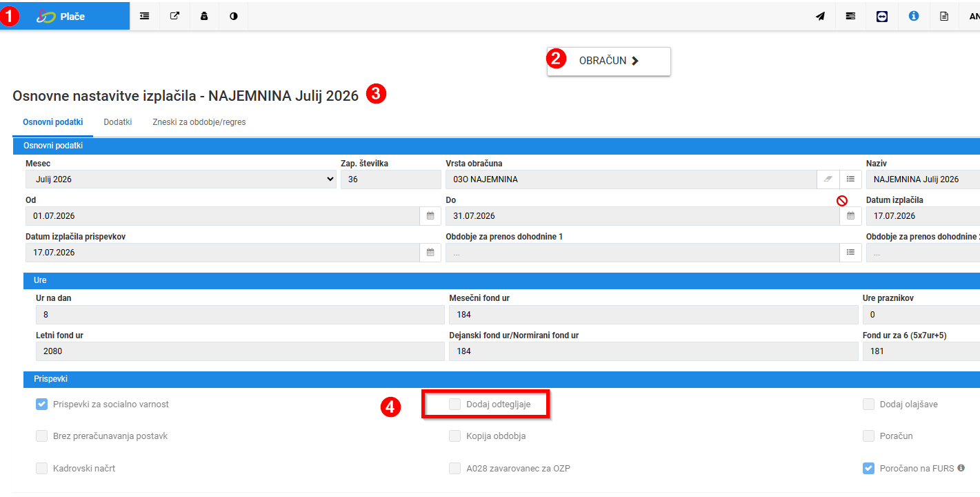This screenshot has height=497, width=980.
Task: Click the Fond ur za 6 field showing 181
Action: click(921, 351)
